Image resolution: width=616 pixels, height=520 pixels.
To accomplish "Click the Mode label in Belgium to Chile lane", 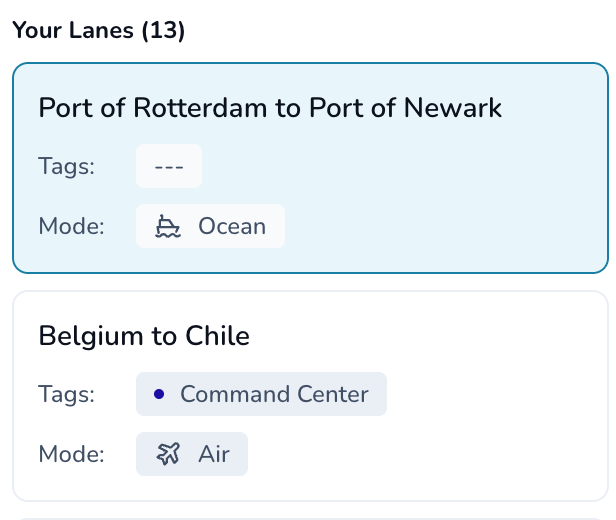I will tap(72, 454).
